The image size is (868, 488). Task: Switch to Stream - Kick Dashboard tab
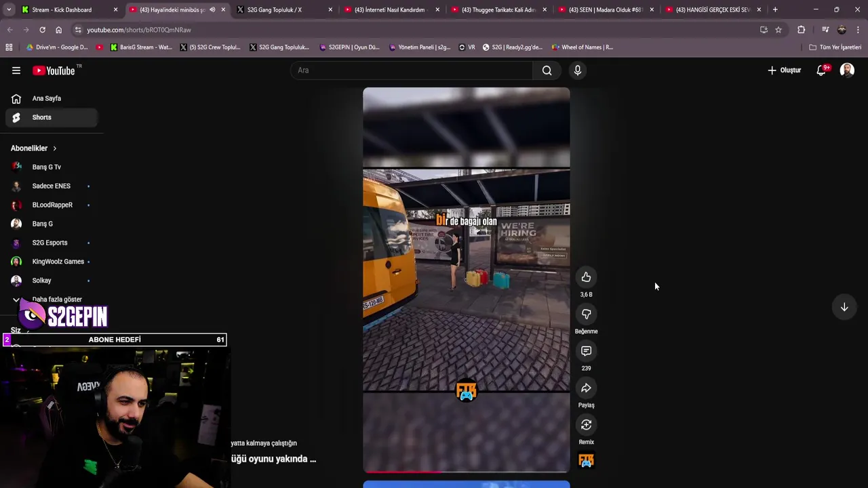coord(68,9)
